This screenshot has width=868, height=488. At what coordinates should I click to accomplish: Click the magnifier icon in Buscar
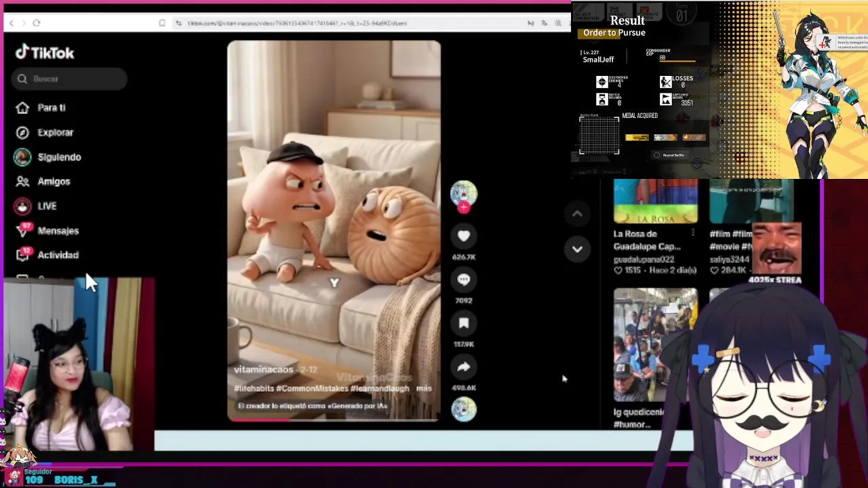(22, 79)
